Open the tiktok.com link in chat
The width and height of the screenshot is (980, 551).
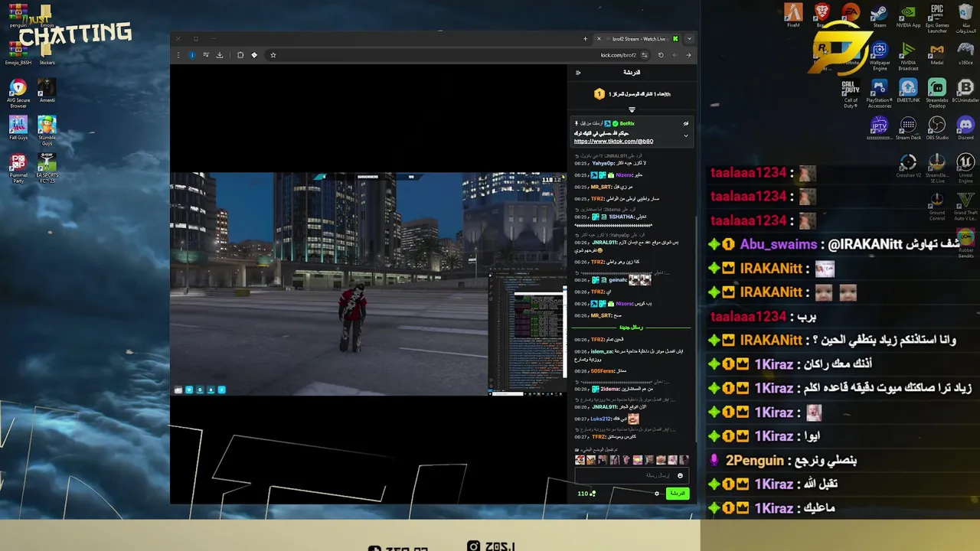click(613, 142)
